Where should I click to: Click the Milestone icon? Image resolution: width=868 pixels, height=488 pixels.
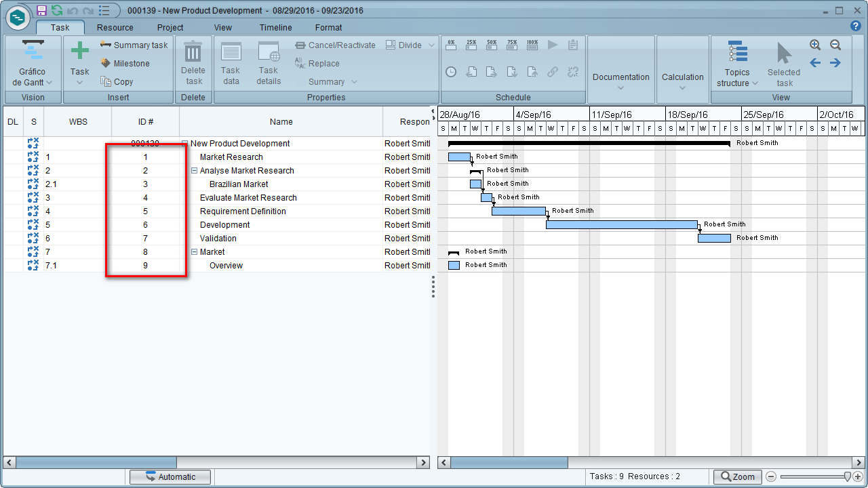point(105,63)
